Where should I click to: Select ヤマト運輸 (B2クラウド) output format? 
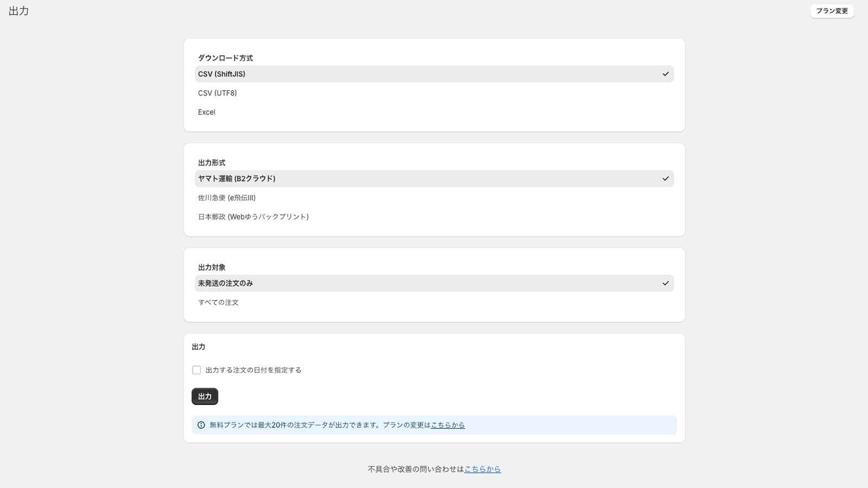coord(434,179)
